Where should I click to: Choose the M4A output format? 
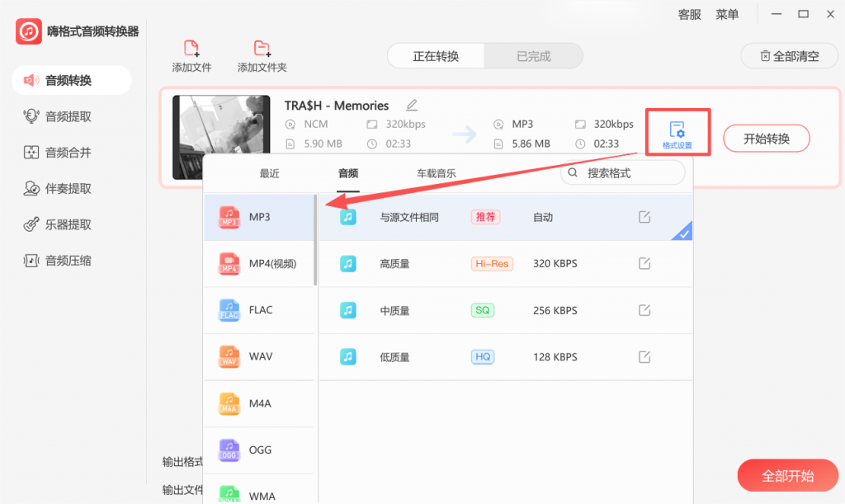tap(259, 403)
